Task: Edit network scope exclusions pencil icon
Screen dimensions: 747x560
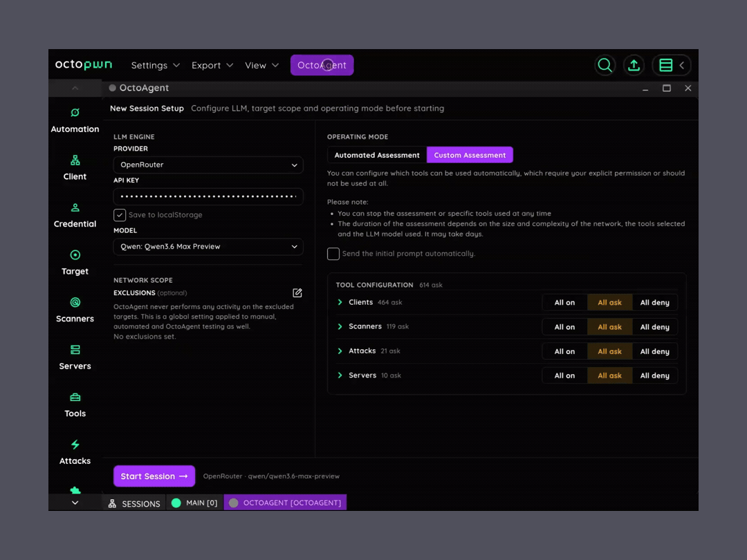Action: pyautogui.click(x=297, y=293)
